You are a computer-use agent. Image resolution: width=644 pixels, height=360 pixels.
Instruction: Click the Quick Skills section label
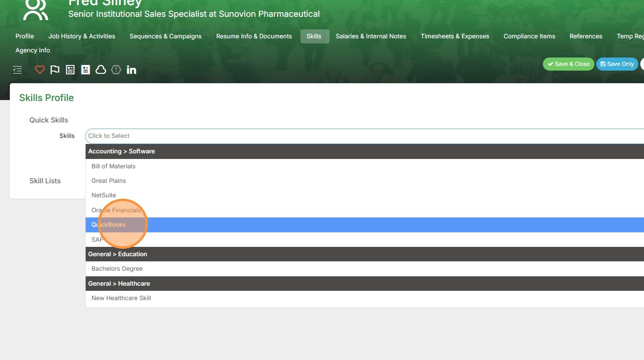coord(49,120)
